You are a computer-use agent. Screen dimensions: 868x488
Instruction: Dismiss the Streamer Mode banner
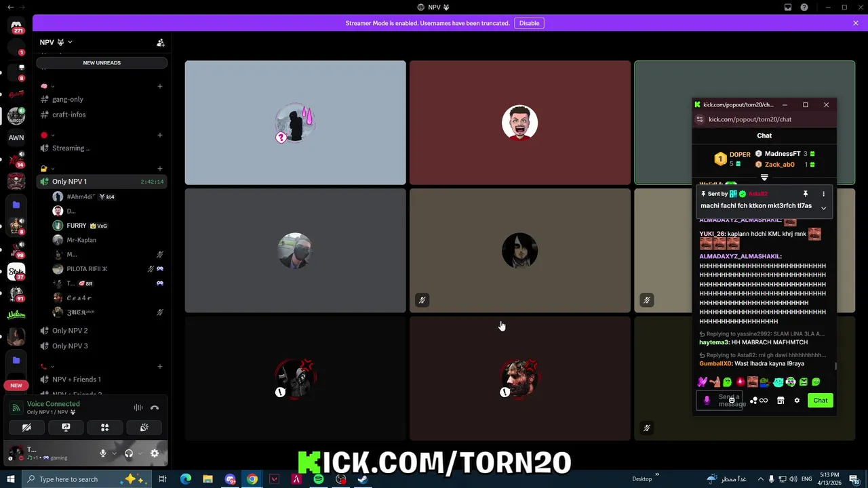tap(856, 23)
